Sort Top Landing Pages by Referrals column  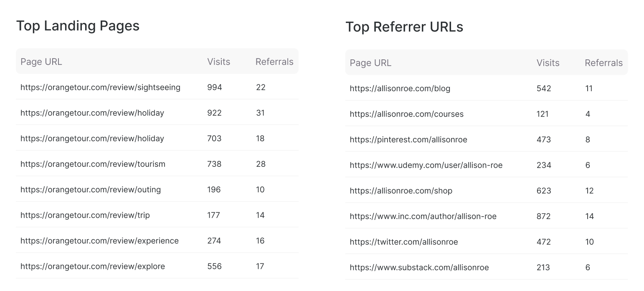tap(274, 61)
